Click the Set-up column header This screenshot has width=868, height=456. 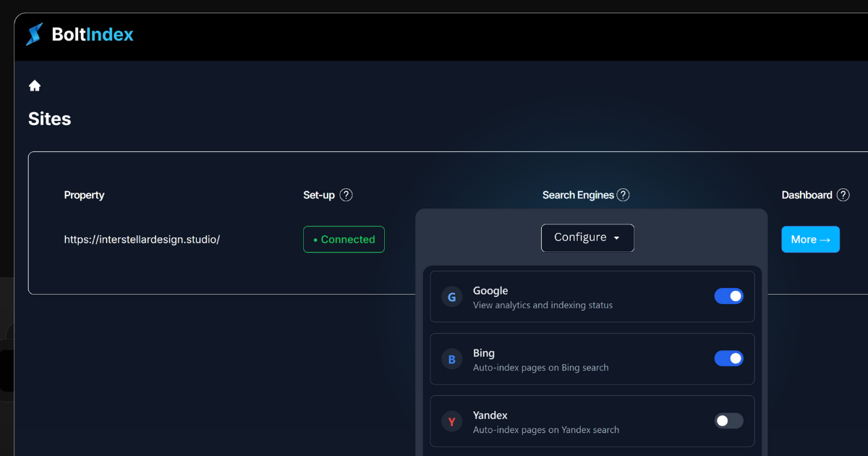point(319,195)
